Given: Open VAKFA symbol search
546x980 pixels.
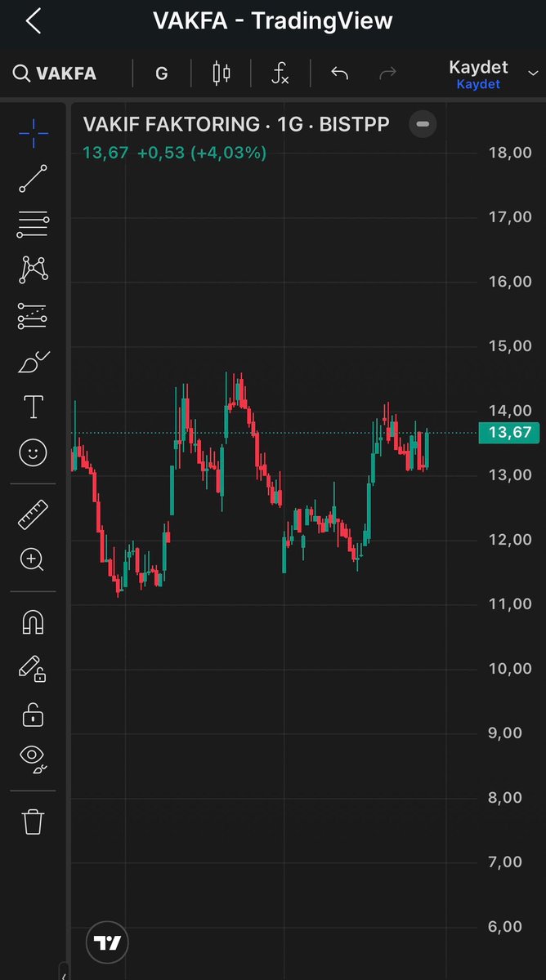Looking at the screenshot, I should 55,73.
